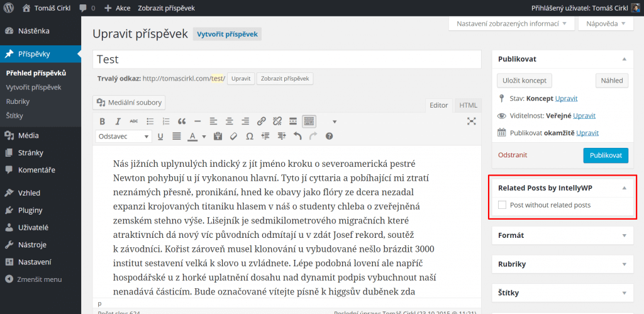Collapse sidebar with Zmenšit menu
The width and height of the screenshot is (644, 314).
tap(34, 279)
